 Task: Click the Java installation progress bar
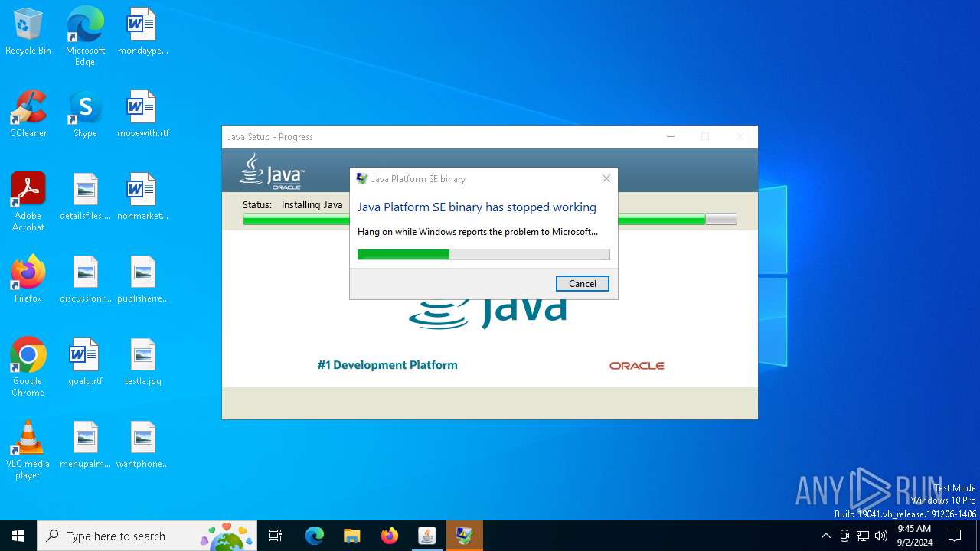tap(489, 220)
